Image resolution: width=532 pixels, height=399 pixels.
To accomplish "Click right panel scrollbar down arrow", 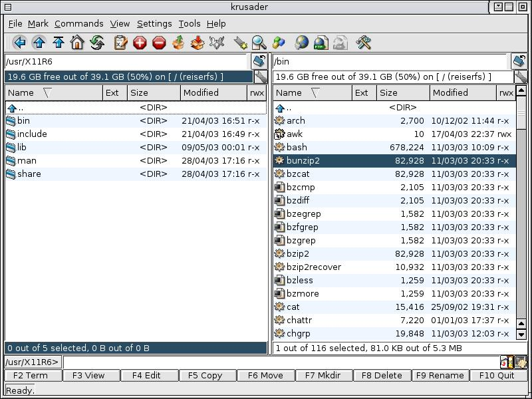I will pos(522,334).
